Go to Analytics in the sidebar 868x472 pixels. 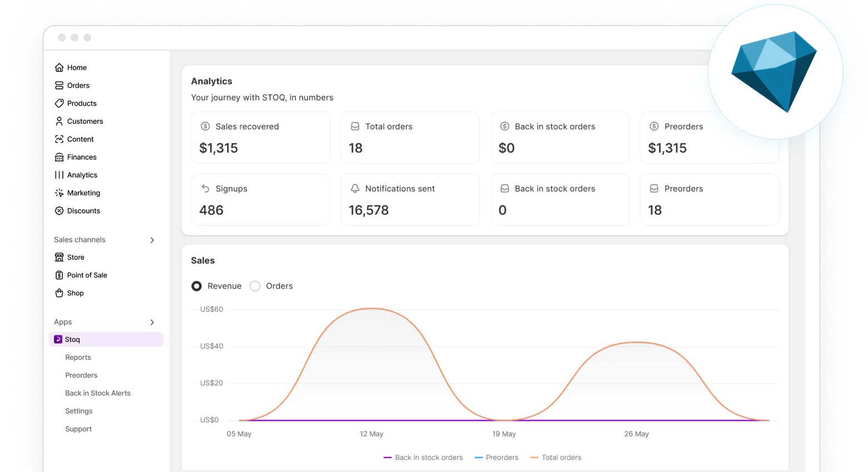[82, 175]
